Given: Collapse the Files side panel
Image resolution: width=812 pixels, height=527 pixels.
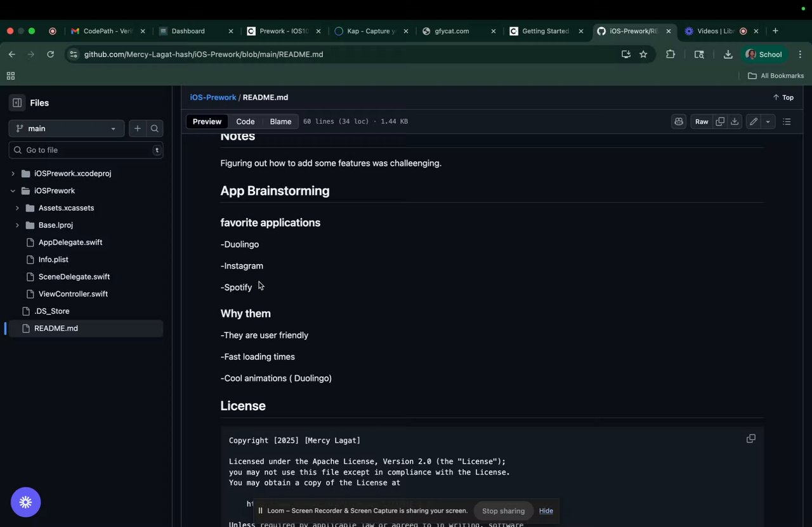Looking at the screenshot, I should [17, 103].
